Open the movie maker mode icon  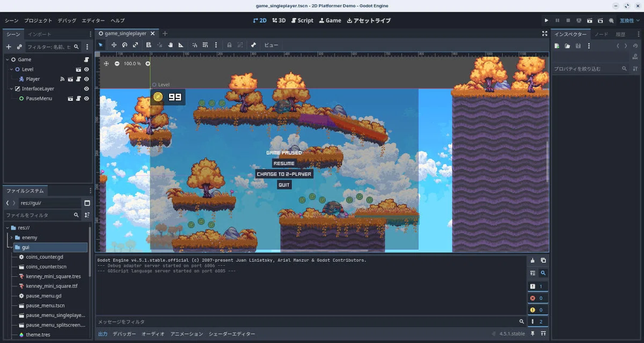point(611,20)
